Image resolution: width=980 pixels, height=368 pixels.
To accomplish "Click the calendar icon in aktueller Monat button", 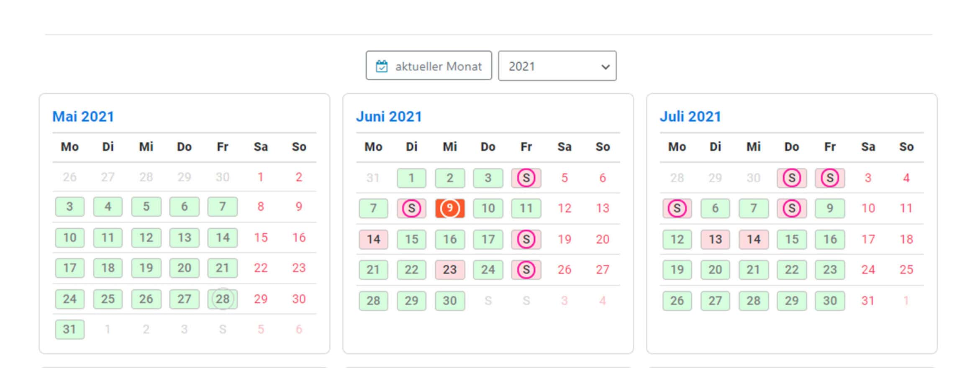I will [381, 66].
